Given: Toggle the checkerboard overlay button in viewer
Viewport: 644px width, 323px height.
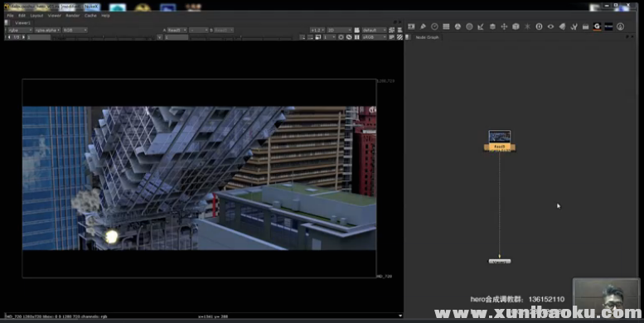Looking at the screenshot, I should (x=399, y=37).
